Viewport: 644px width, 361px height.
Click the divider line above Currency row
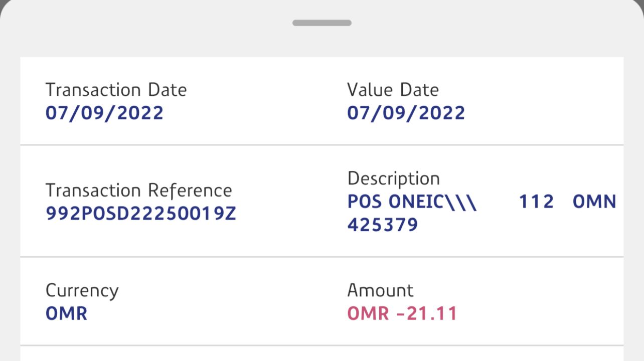(x=321, y=257)
